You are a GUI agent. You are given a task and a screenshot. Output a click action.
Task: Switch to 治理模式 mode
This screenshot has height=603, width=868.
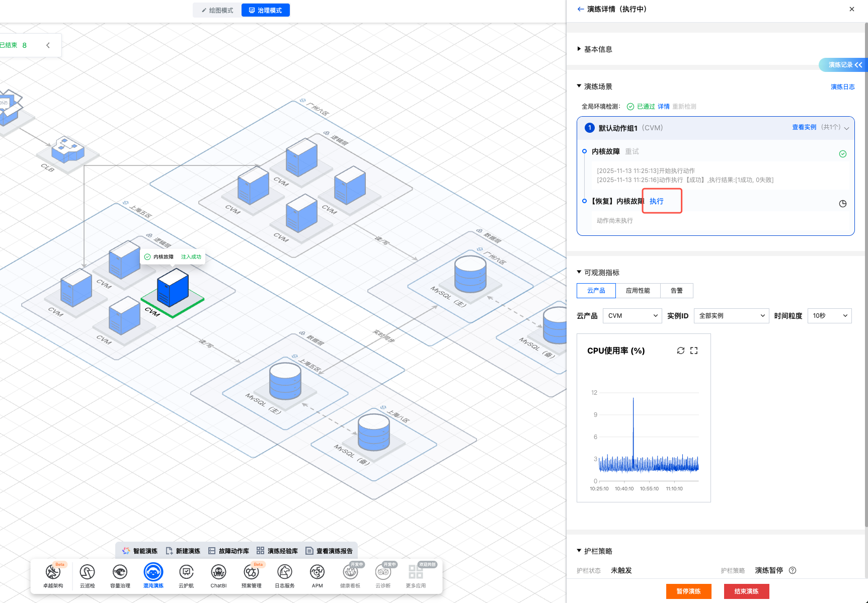266,10
